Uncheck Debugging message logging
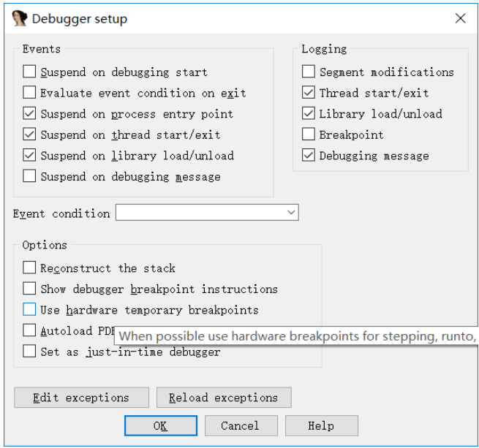479x448 pixels. click(x=309, y=156)
